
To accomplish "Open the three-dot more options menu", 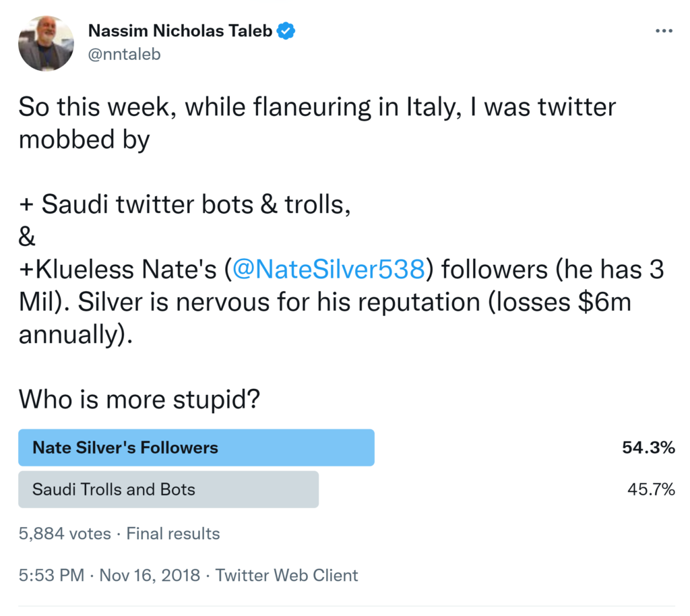I will click(664, 32).
